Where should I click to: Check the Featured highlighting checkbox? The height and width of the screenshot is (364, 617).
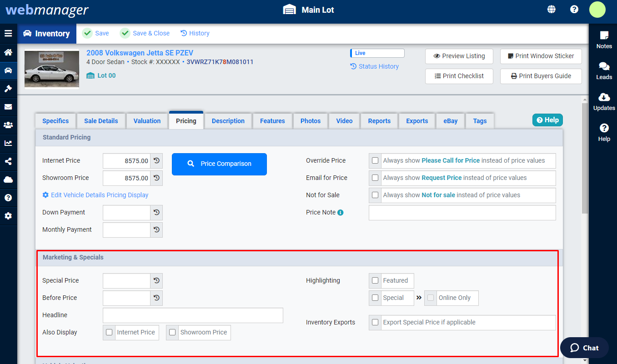click(375, 280)
